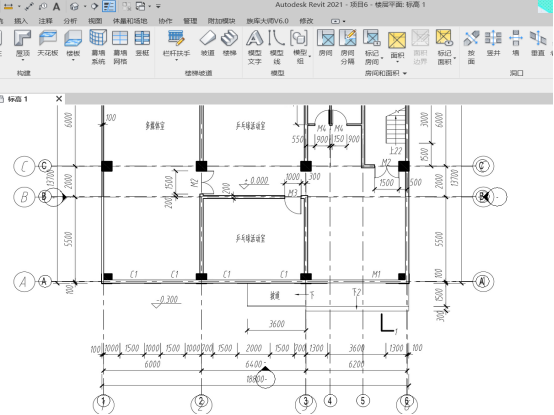
Task: Open the 视图 ribbon tab
Action: pyautogui.click(x=95, y=21)
